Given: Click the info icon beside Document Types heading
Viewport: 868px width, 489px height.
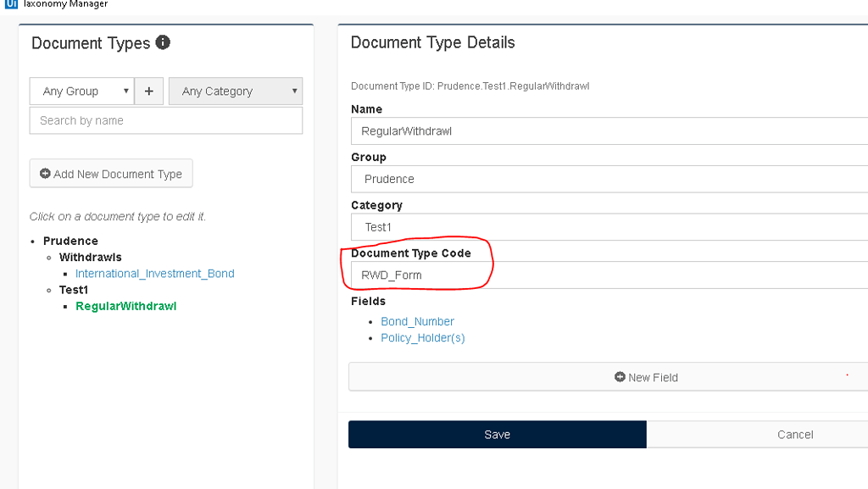Looking at the screenshot, I should (x=163, y=42).
